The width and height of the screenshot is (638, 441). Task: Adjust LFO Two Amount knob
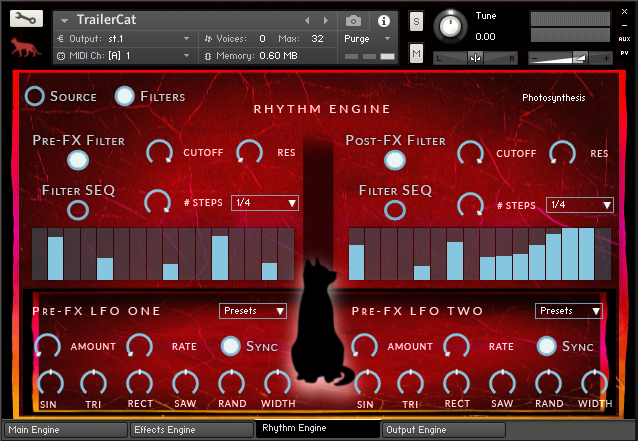(x=365, y=347)
